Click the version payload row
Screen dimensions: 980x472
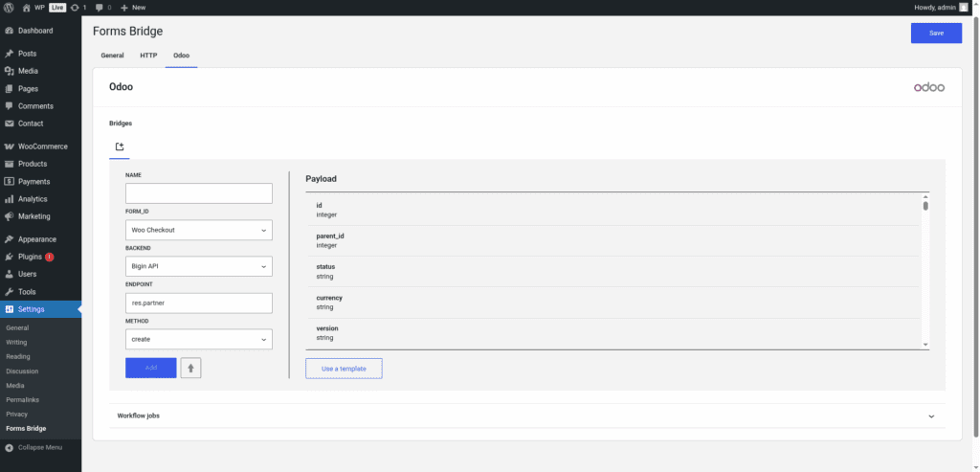tap(612, 333)
